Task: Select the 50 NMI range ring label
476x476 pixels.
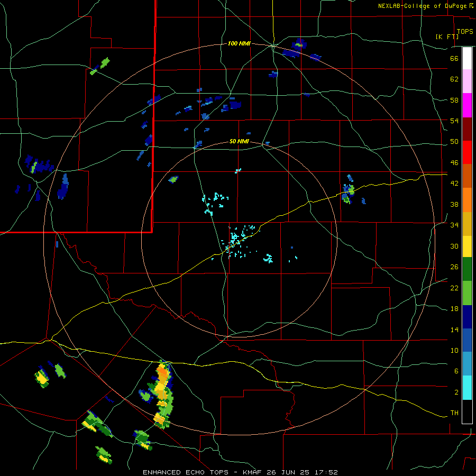Action: [239, 141]
